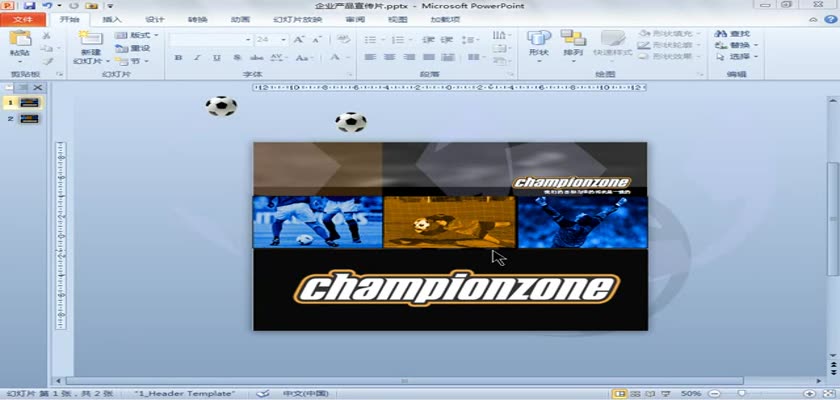Switch to the 插入 (Insert) tab
The image size is (840, 400).
[112, 20]
